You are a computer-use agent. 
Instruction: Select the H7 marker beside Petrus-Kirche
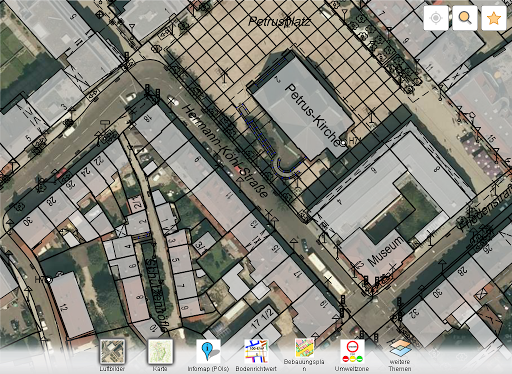pyautogui.click(x=349, y=141)
